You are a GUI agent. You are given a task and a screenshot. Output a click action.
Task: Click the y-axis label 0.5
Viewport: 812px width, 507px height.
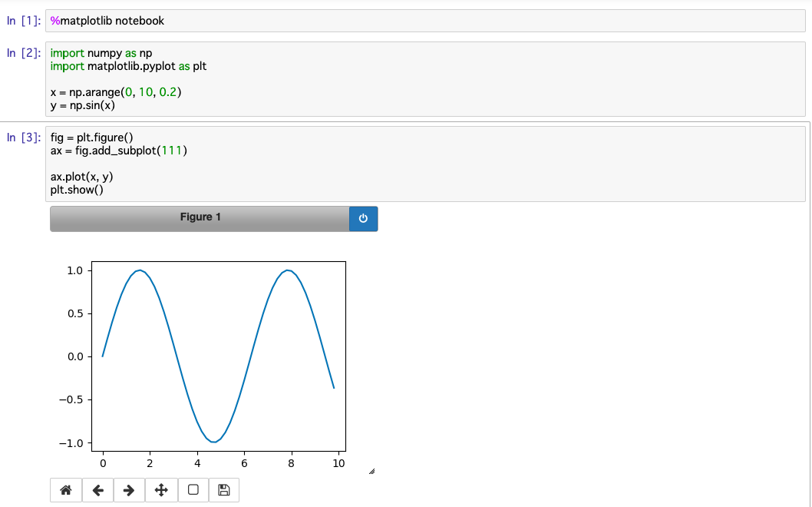(75, 313)
